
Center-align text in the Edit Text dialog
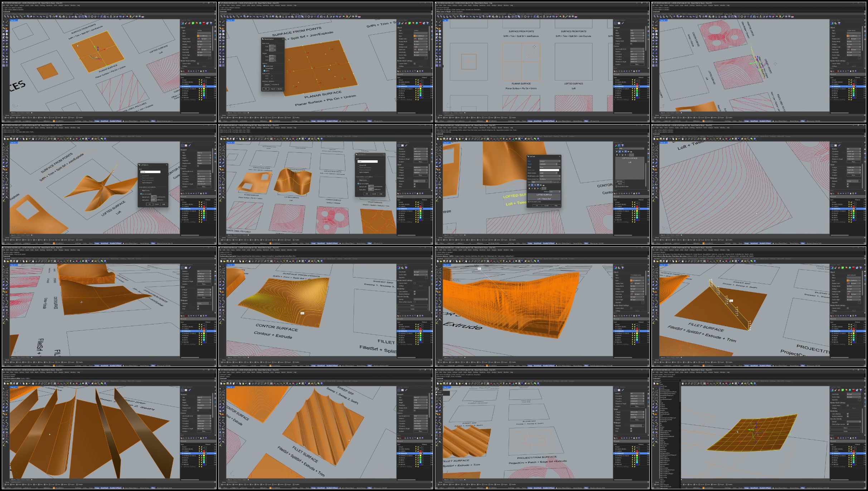coord(532,185)
